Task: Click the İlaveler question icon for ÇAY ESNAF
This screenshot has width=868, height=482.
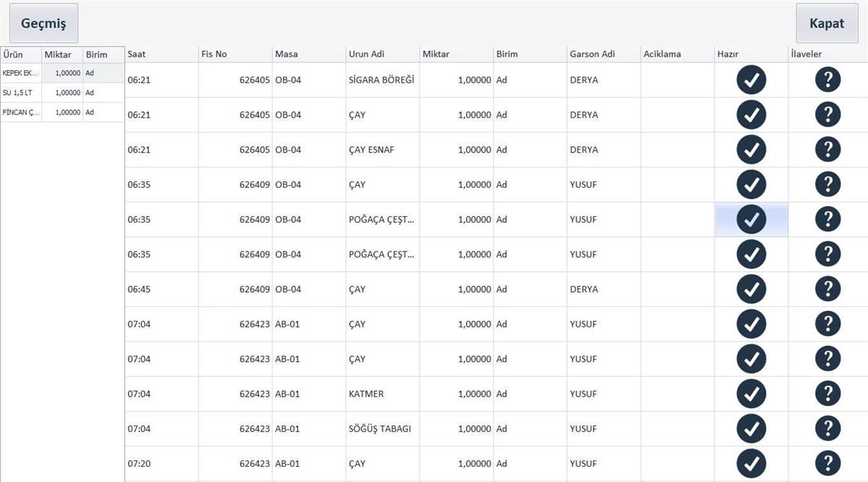Action: point(827,150)
